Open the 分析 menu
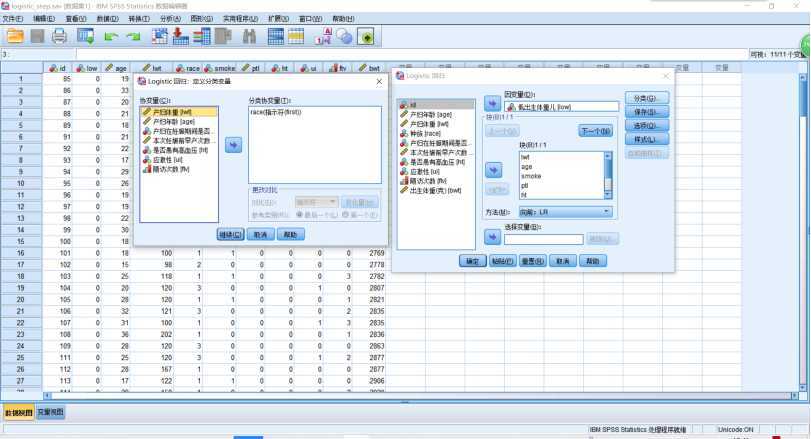 tap(170, 19)
